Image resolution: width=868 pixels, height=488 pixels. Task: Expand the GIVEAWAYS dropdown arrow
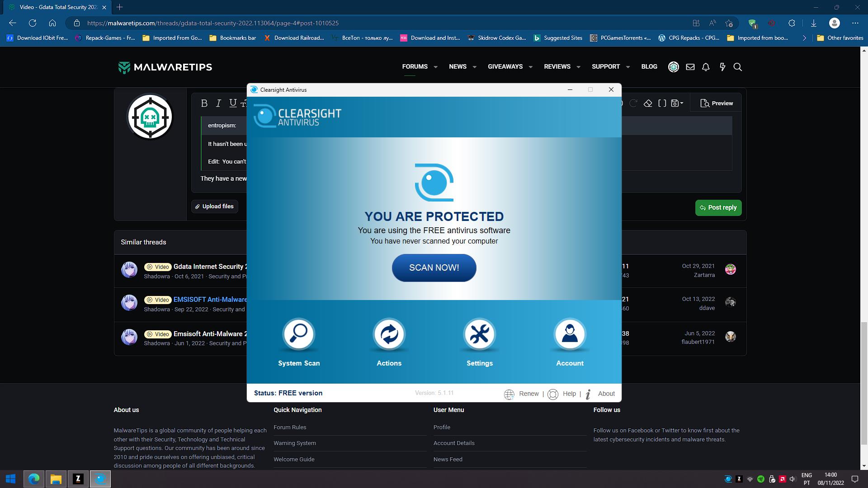[x=530, y=67]
